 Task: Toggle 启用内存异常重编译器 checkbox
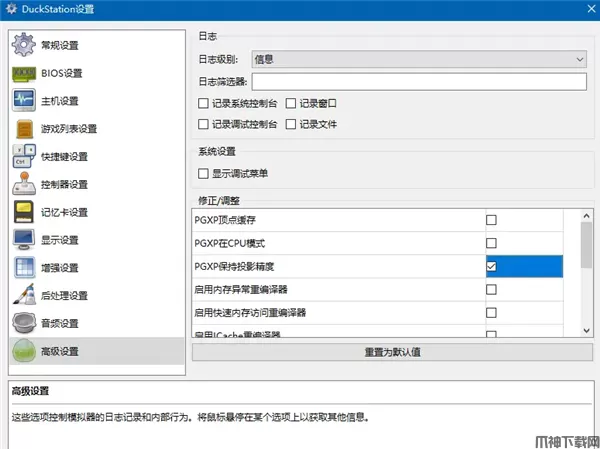[491, 289]
